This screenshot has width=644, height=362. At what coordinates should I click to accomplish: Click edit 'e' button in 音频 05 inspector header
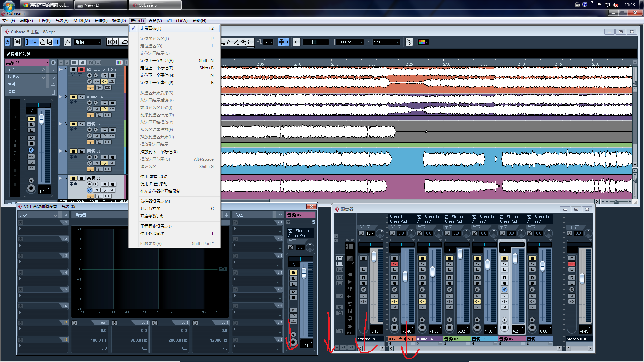53,63
